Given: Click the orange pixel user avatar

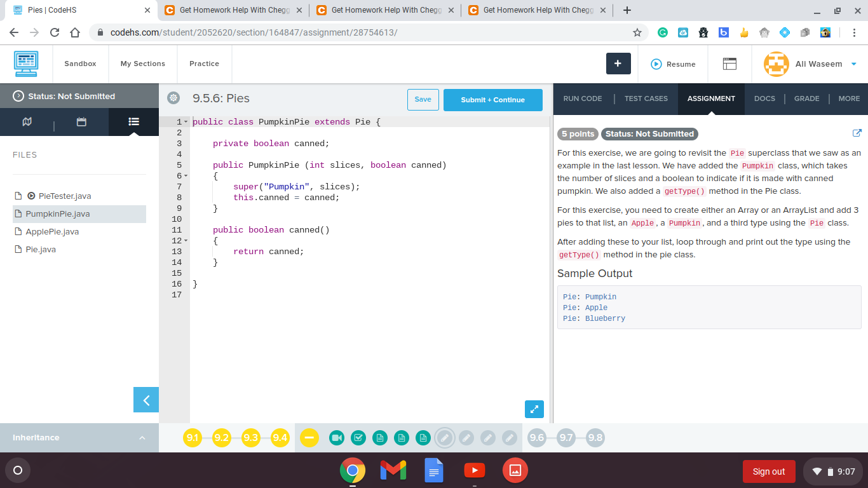Looking at the screenshot, I should click(776, 64).
